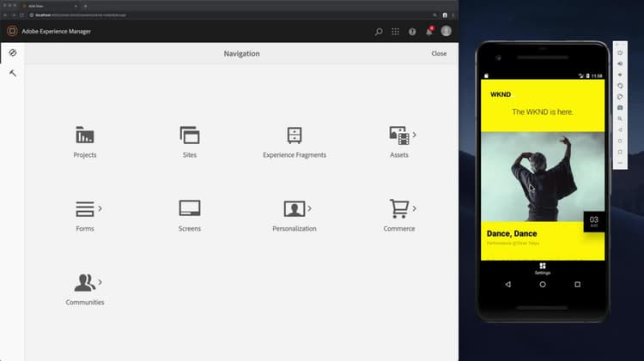Open the Forms icon
This screenshot has height=361, width=644.
coord(85,209)
